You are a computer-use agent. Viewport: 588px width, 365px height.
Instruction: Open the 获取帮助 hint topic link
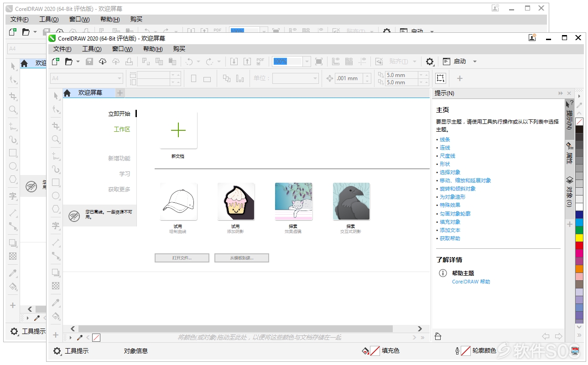coord(450,238)
